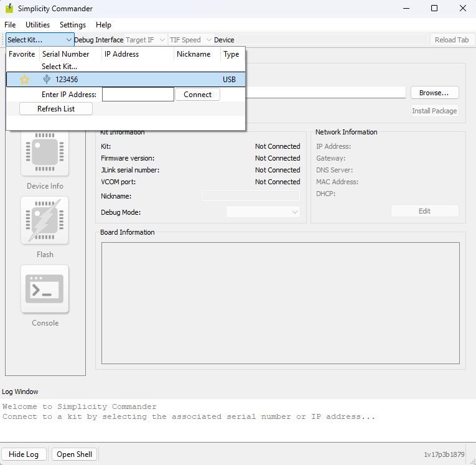
Task: Click the package path input field
Action: (x=325, y=93)
